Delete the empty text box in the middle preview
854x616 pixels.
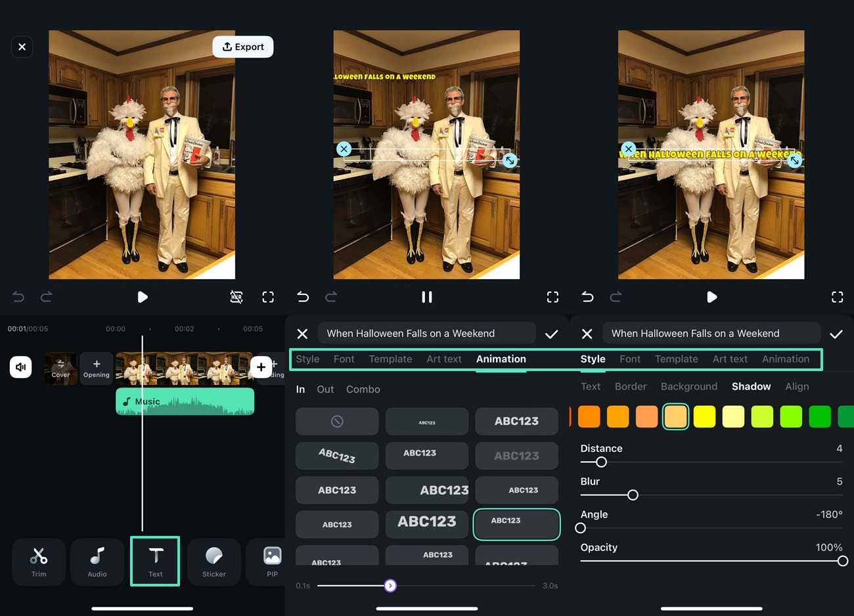344,149
